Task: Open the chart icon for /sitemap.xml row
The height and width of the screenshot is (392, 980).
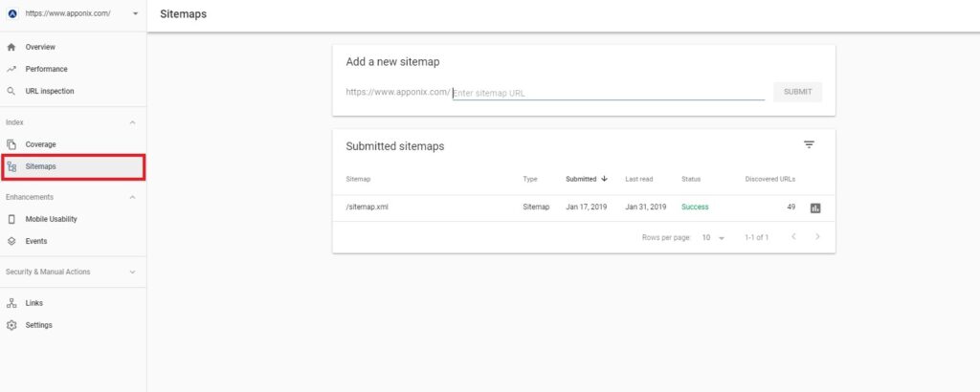Action: pyautogui.click(x=815, y=207)
